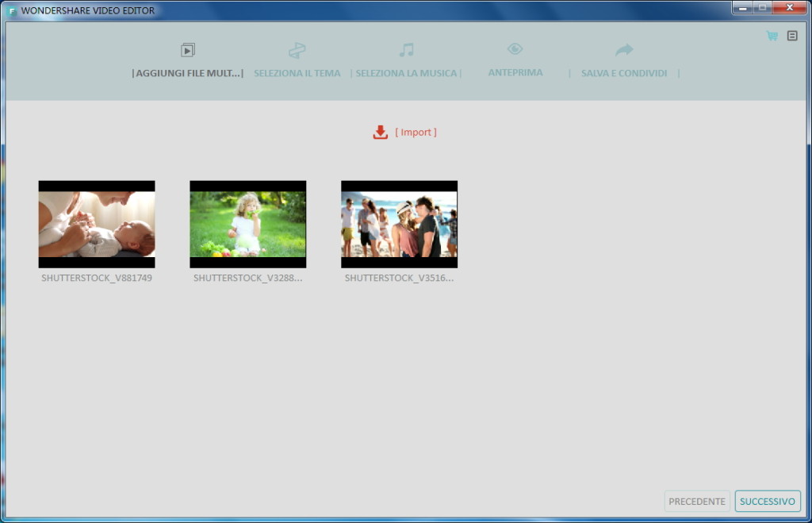Click the preview eye icon
This screenshot has height=523, width=812.
pyautogui.click(x=515, y=49)
